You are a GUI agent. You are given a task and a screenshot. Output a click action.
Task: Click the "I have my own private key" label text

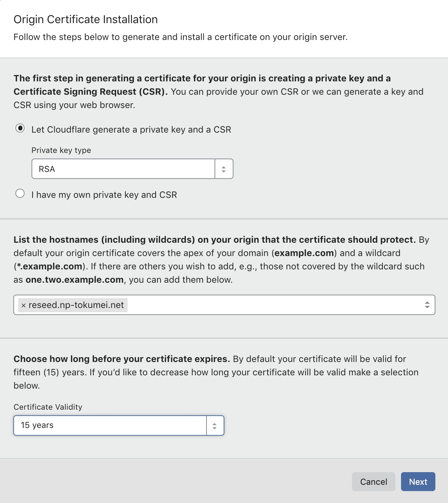(x=104, y=195)
